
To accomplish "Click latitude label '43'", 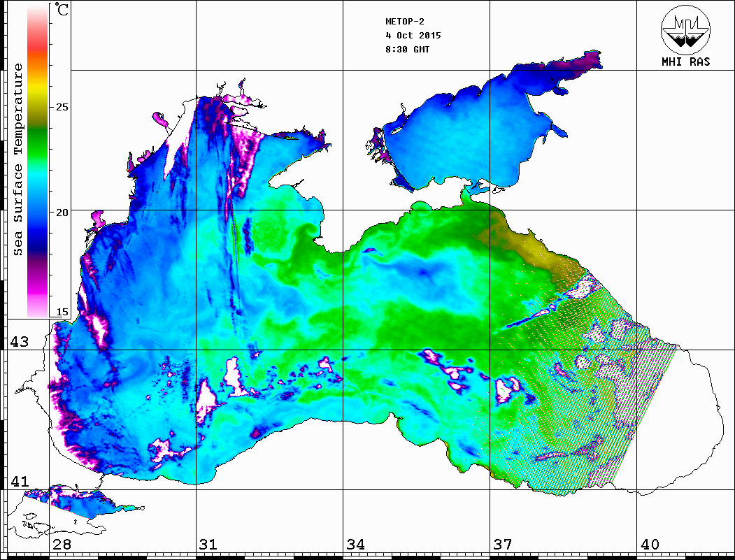I will tap(19, 342).
